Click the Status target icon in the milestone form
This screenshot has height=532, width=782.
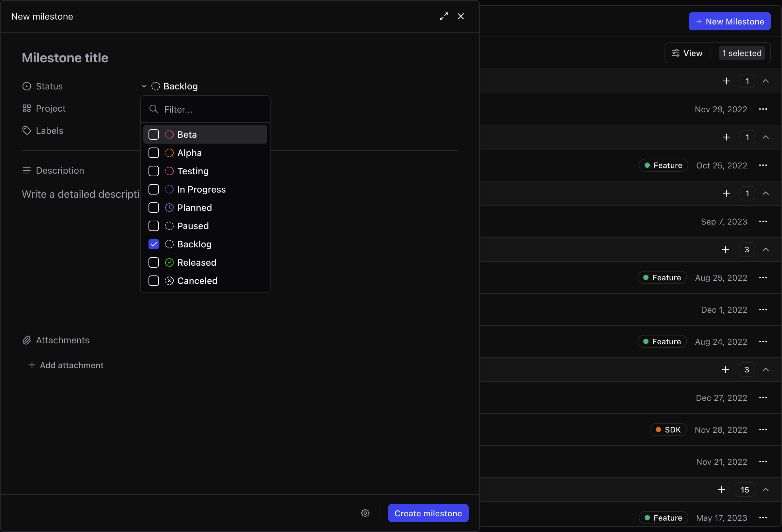(27, 86)
